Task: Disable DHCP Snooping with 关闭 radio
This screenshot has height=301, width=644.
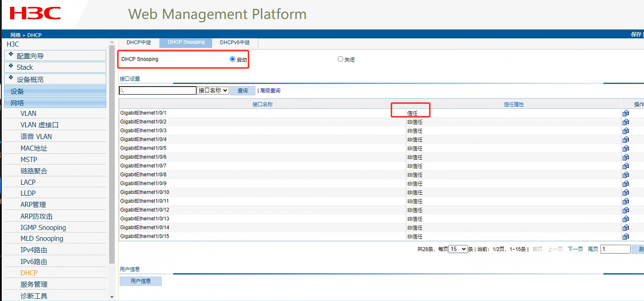Action: 340,59
